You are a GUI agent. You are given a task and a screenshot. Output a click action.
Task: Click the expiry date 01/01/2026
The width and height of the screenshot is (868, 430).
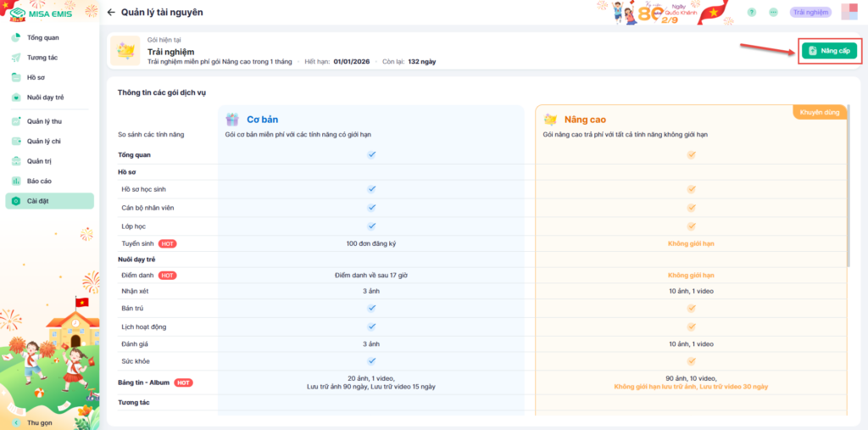[x=351, y=62]
